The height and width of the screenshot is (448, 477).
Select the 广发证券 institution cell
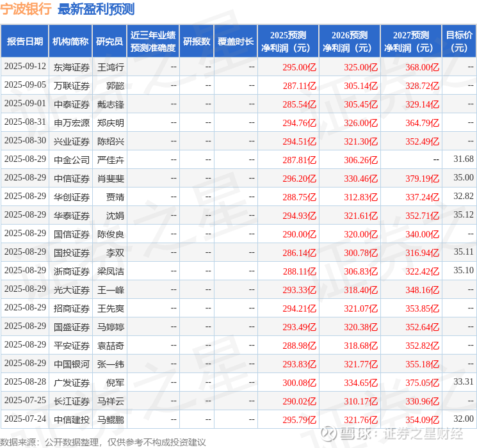[72, 383]
